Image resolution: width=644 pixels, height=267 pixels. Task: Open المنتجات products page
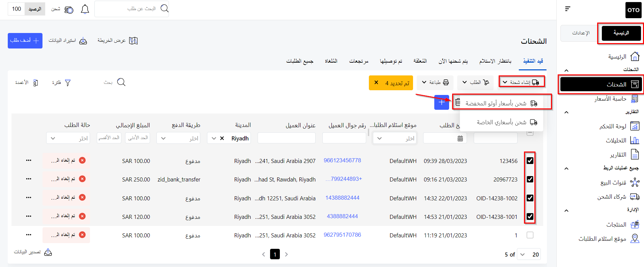tap(623, 225)
